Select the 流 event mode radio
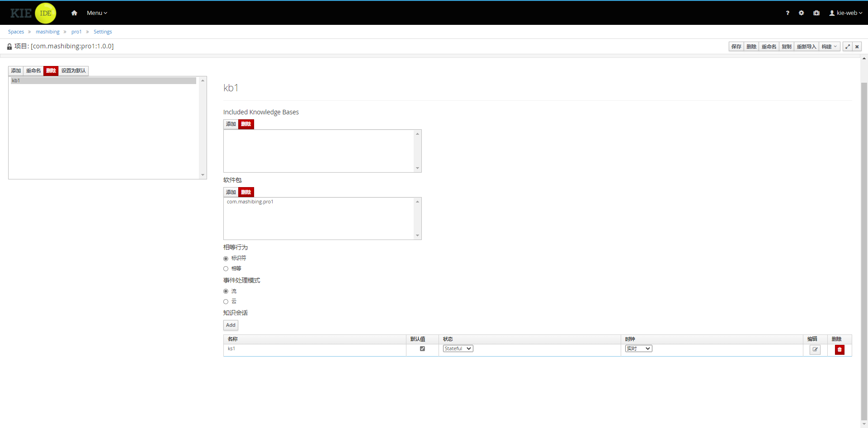 pos(226,292)
